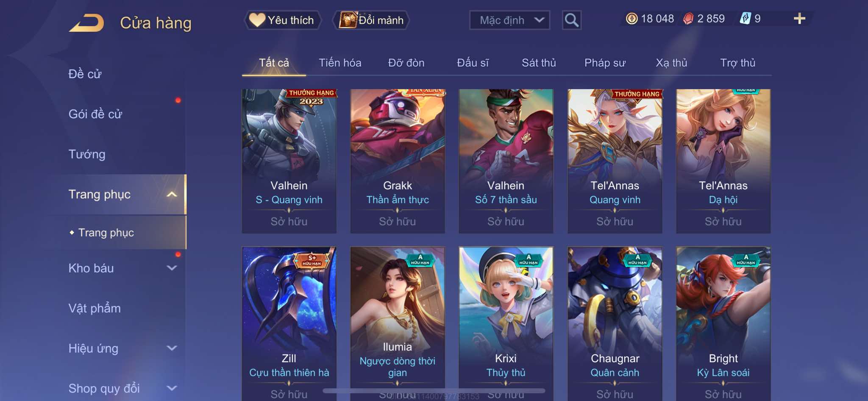Expand the Shop quy đổi section
The width and height of the screenshot is (868, 401).
coord(172,388)
